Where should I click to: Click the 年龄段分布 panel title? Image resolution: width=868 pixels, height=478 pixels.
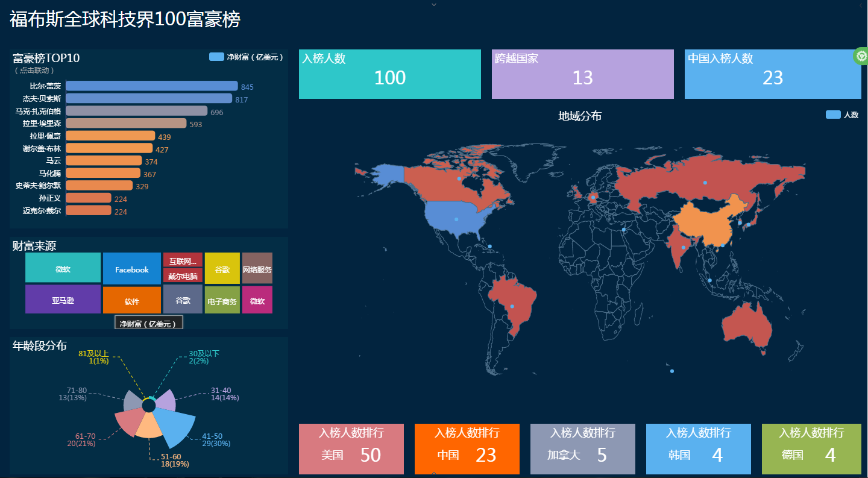point(40,345)
